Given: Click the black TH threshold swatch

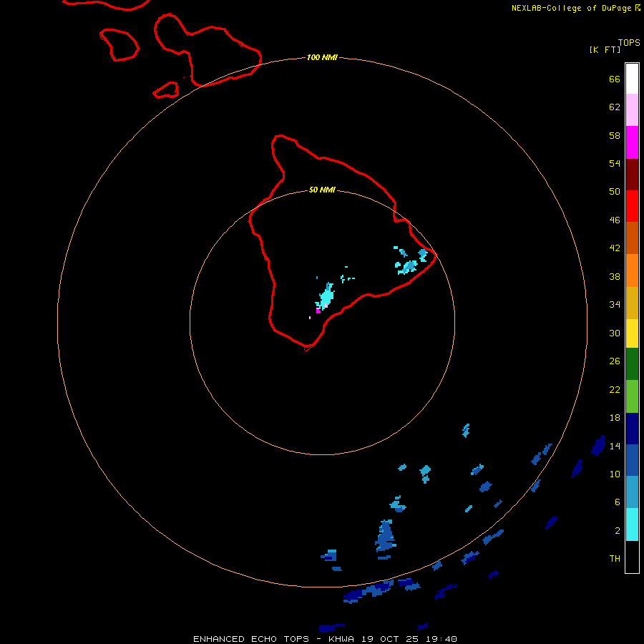Looking at the screenshot, I should point(632,557).
